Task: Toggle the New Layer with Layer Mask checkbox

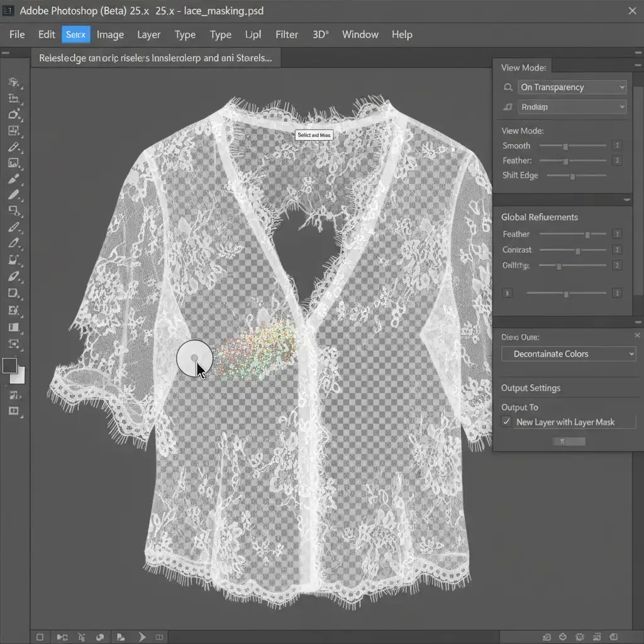Action: [x=506, y=422]
